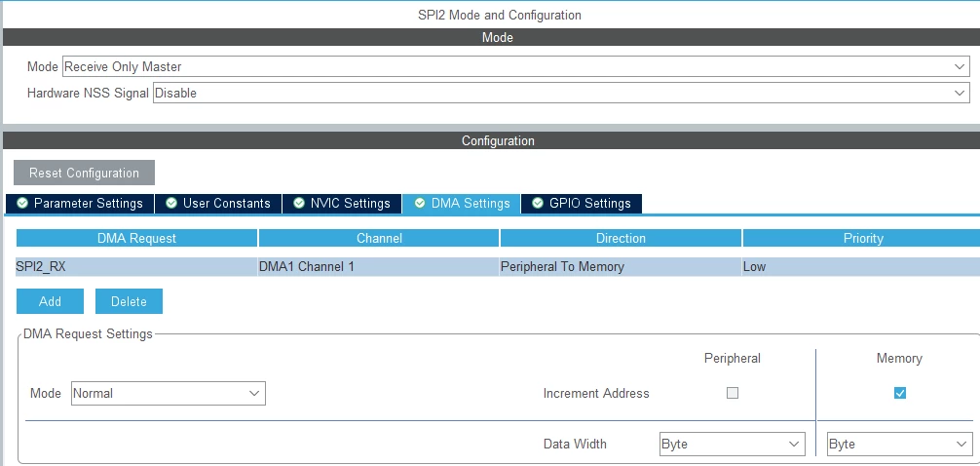980x466 pixels.
Task: Click the Peripheral To Memory direction cell
Action: click(621, 266)
